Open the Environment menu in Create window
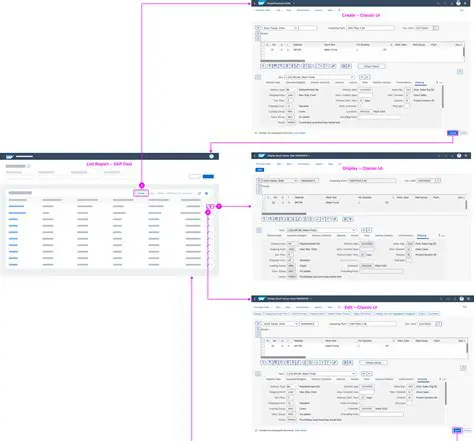This screenshot has height=441, width=474. pos(303,10)
